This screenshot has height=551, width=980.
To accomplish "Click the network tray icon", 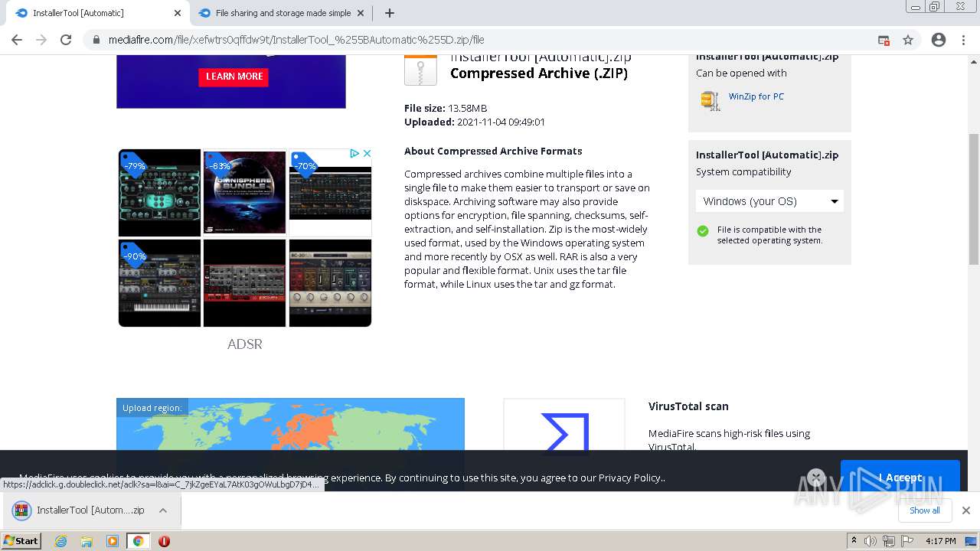I will click(888, 541).
